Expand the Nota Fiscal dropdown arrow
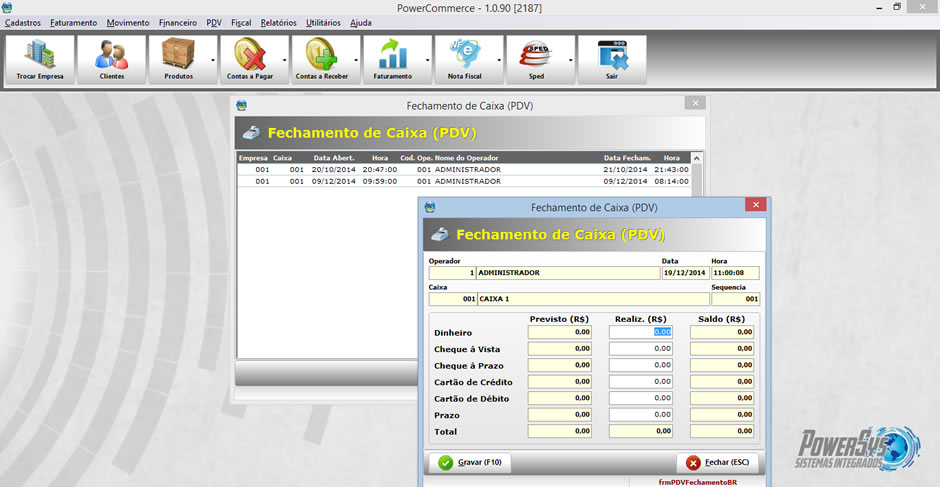Image resolution: width=940 pixels, height=487 pixels. coord(499,60)
